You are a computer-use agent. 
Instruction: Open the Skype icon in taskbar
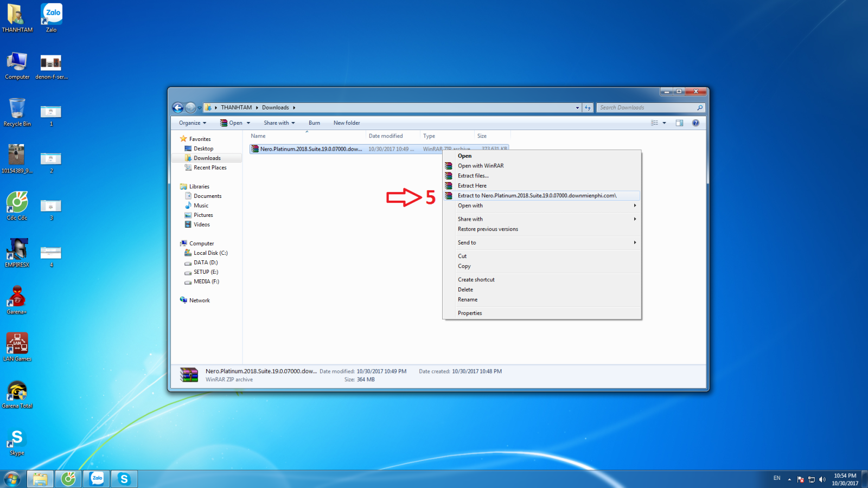(124, 479)
